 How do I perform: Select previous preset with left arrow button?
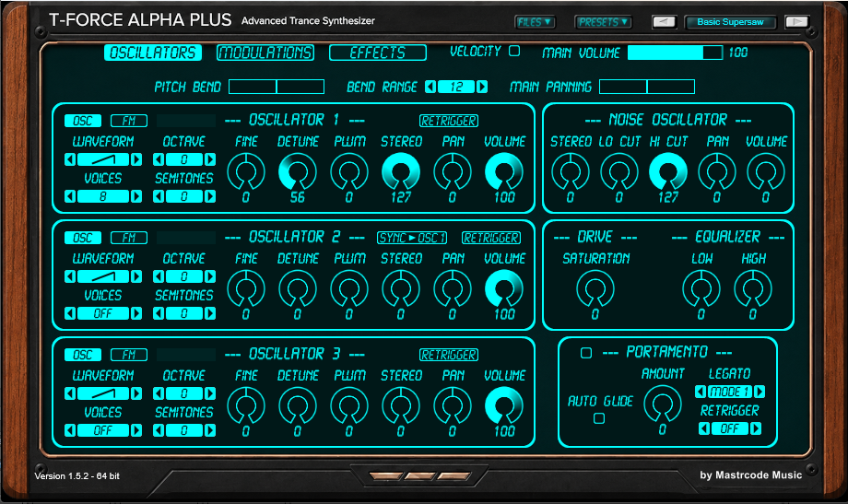point(664,22)
